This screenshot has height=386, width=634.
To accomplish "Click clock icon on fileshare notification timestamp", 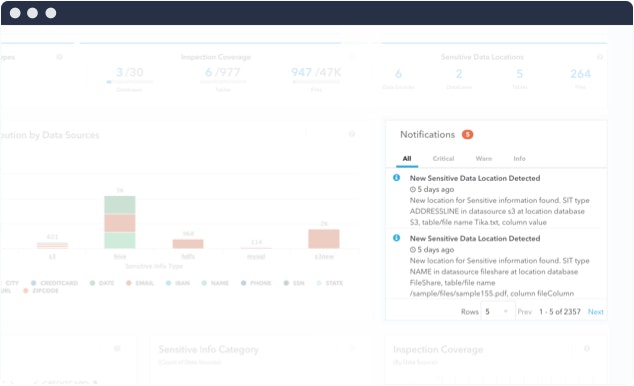I will (413, 249).
